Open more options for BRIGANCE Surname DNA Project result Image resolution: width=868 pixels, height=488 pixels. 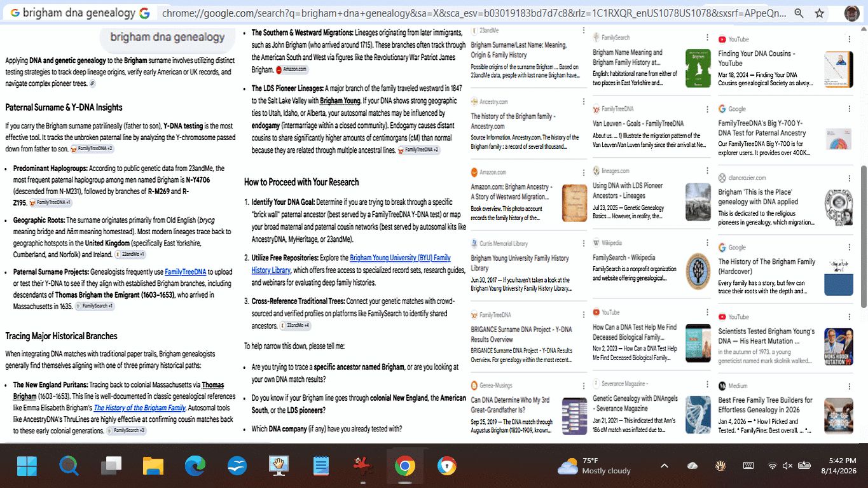(x=583, y=315)
